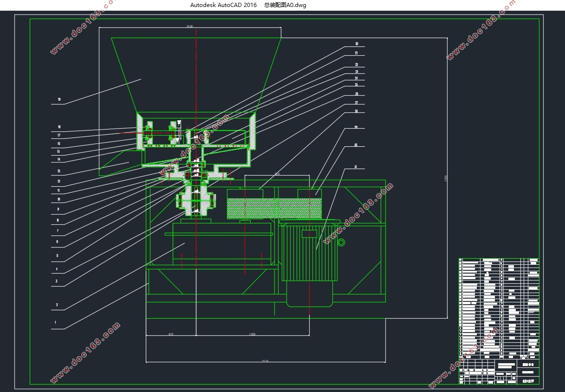
Task: Click the part number 5 callout label
Action: coord(57,255)
